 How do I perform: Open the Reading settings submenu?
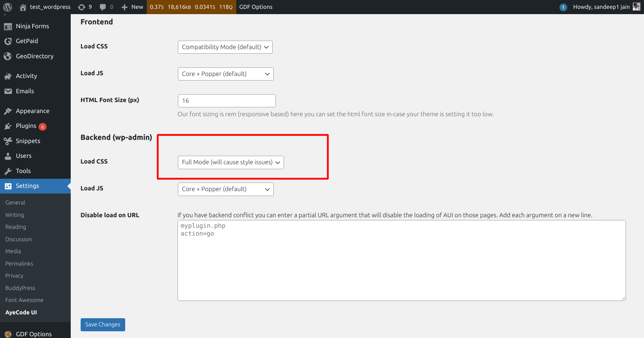coord(16,227)
